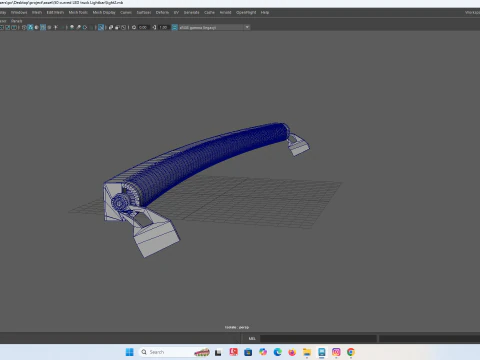Open Microsoft Store from taskbar
The height and width of the screenshot is (360, 480).
point(248,352)
